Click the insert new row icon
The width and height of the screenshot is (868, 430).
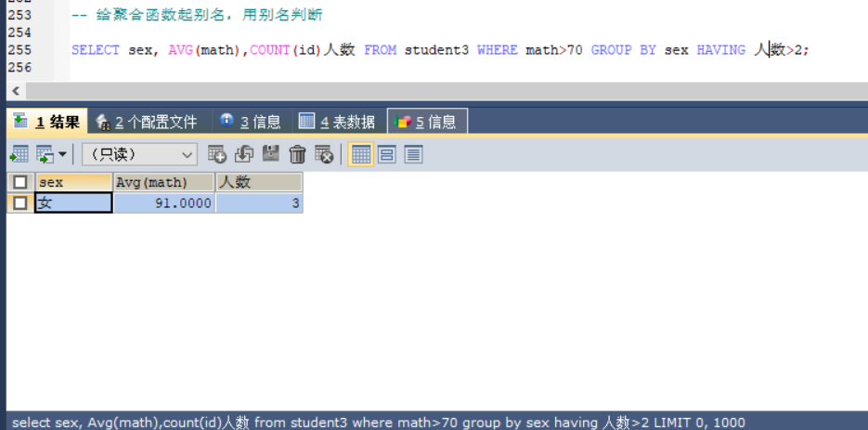(217, 154)
